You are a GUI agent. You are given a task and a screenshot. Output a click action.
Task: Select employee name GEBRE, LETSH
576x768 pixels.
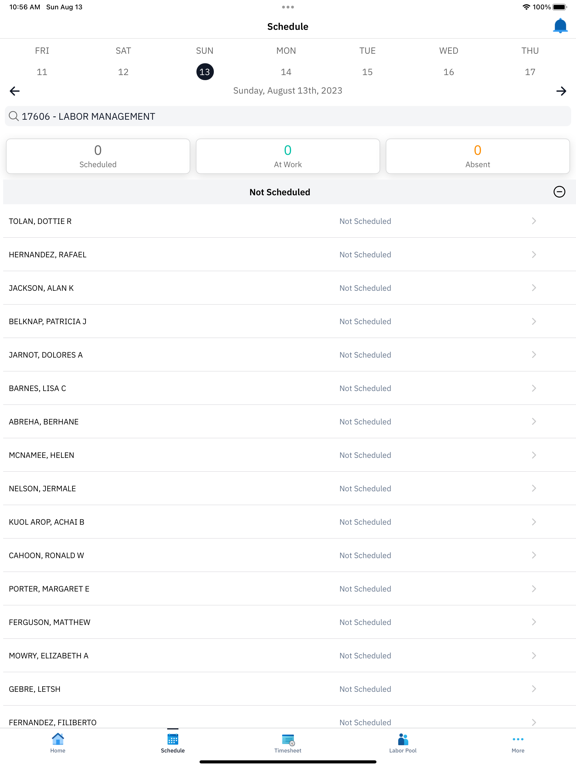click(34, 689)
